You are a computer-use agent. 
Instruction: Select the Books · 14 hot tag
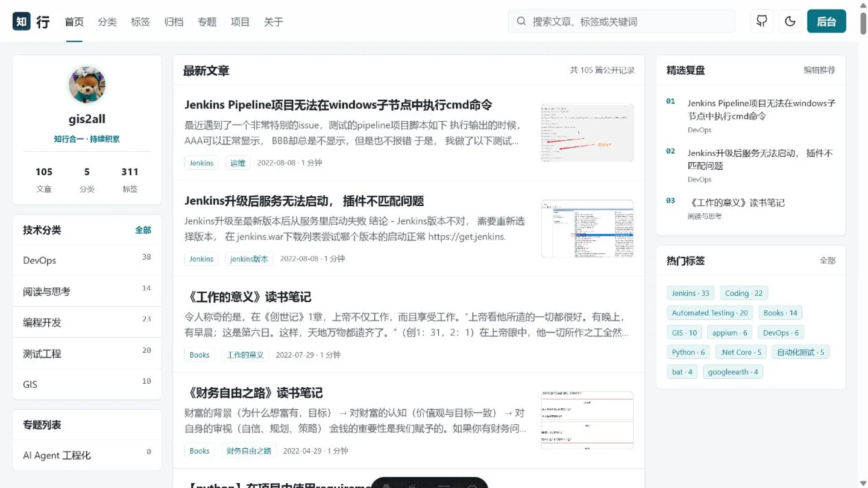click(780, 313)
